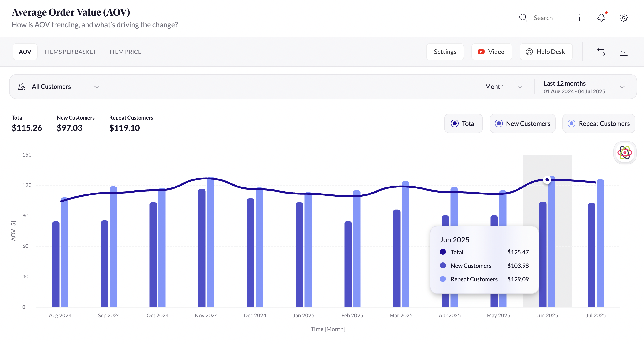This screenshot has height=344, width=644.
Task: Click the customers people icon
Action: [22, 87]
